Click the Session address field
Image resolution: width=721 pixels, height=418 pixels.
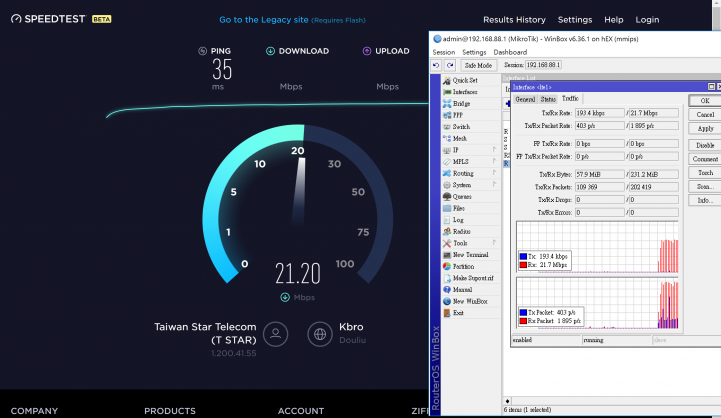(x=544, y=65)
